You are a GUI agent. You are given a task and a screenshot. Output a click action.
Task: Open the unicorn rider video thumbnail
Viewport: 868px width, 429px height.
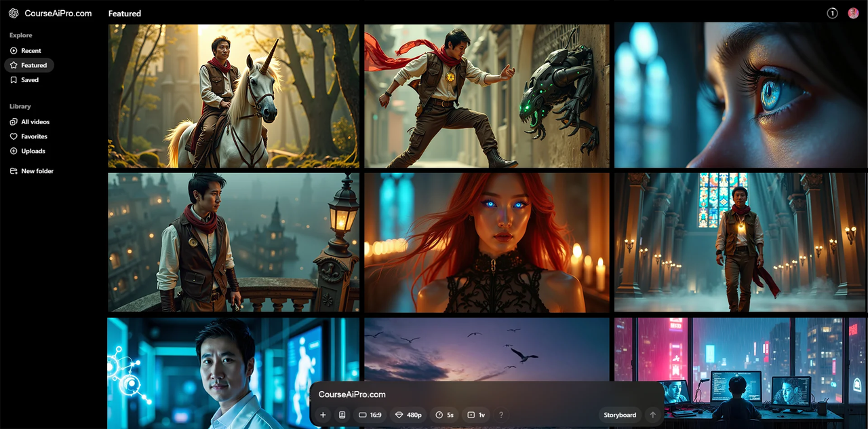[x=233, y=96]
